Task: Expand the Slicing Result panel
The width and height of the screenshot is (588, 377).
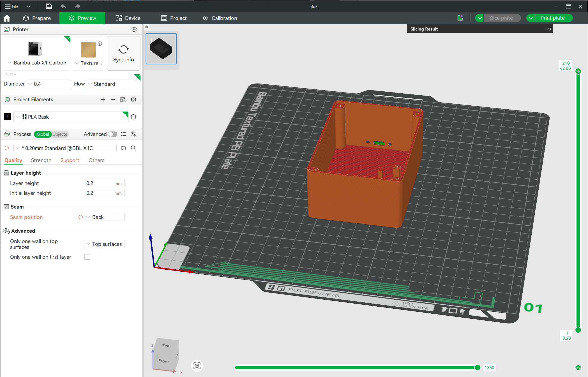Action: pyautogui.click(x=549, y=29)
